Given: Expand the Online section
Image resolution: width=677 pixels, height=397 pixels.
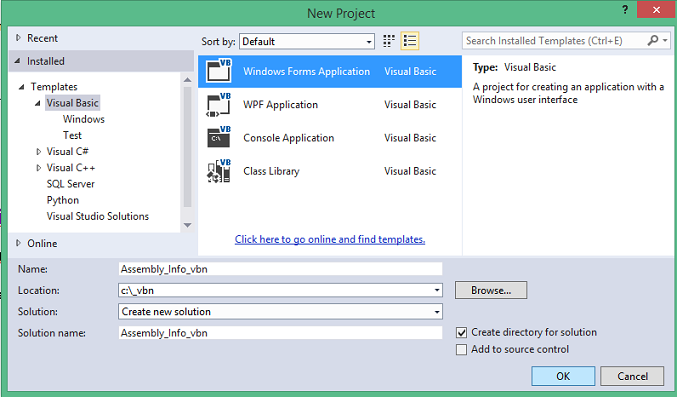Looking at the screenshot, I should point(18,243).
